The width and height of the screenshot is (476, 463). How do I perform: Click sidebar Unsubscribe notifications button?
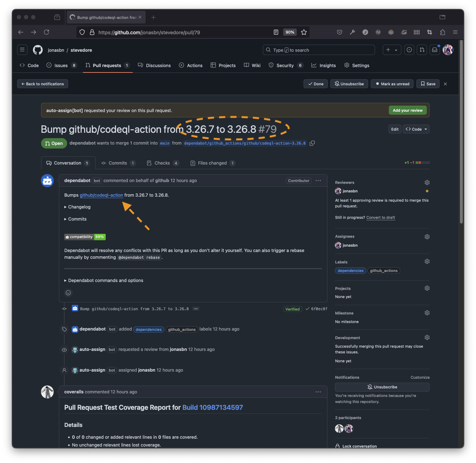[382, 387]
